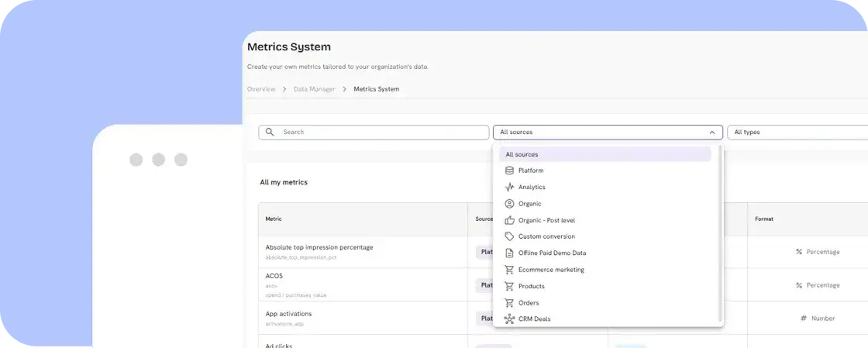Click the thumbs-up icon for Organic - Post level
Viewport: 868px width, 348px height.
tap(509, 220)
